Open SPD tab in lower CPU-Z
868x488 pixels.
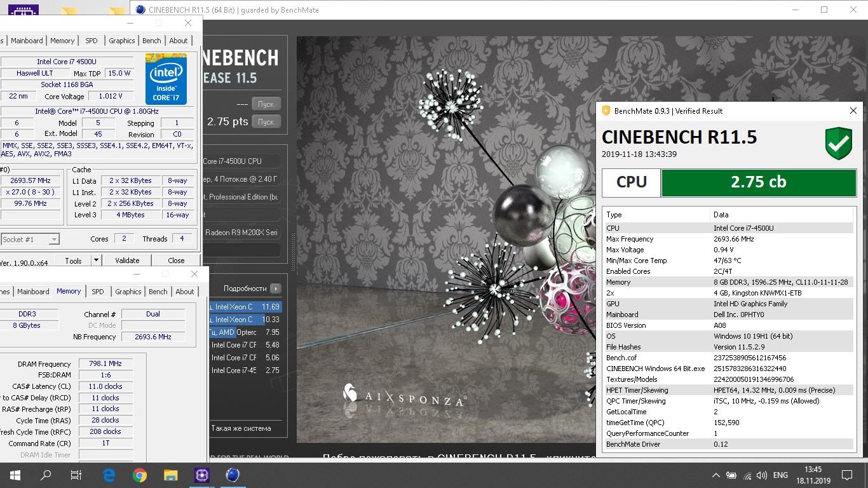click(x=98, y=292)
